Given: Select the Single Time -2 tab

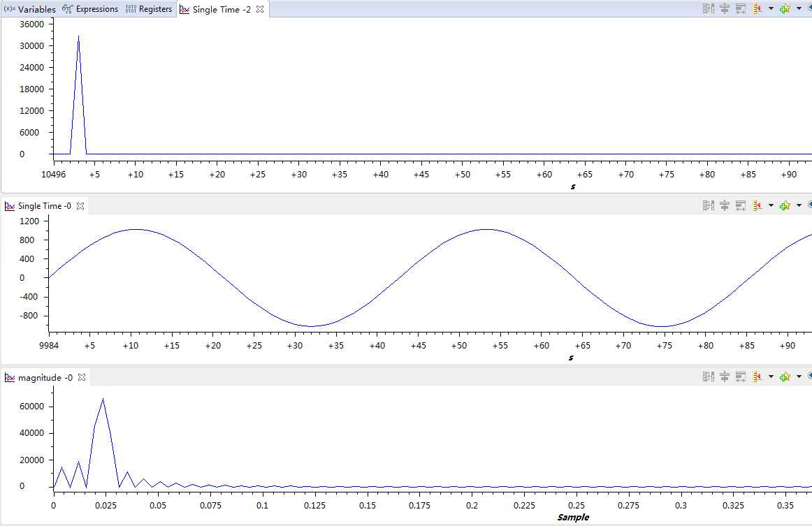Looking at the screenshot, I should pyautogui.click(x=222, y=9).
